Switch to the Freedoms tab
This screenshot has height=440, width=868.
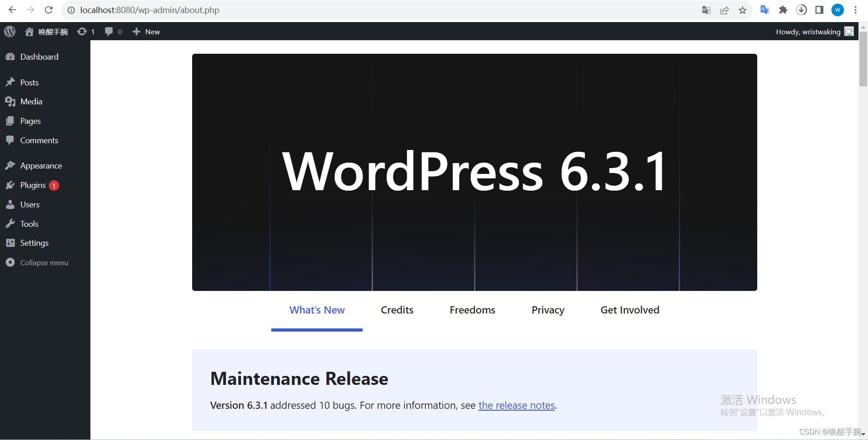click(472, 310)
